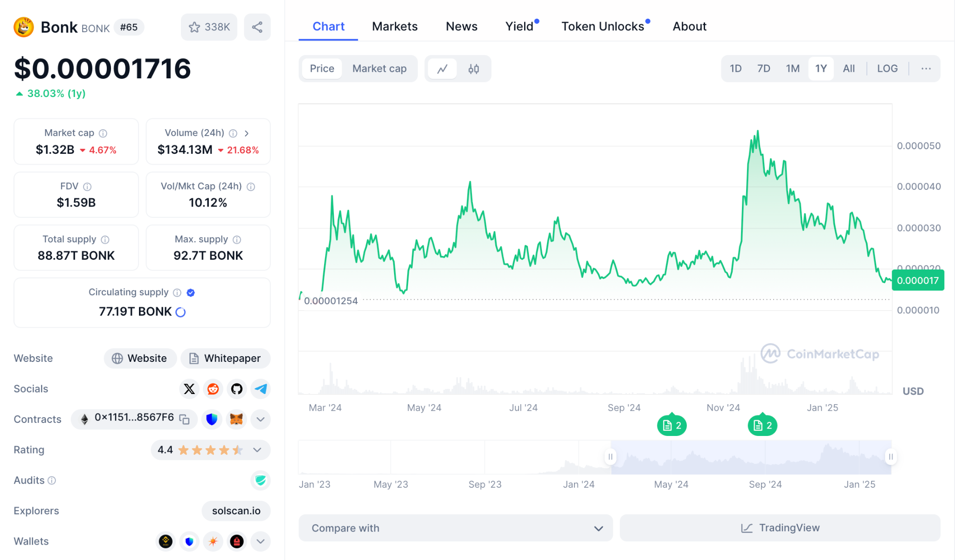Switch to the About tab
This screenshot has width=955, height=560.
tap(690, 27)
